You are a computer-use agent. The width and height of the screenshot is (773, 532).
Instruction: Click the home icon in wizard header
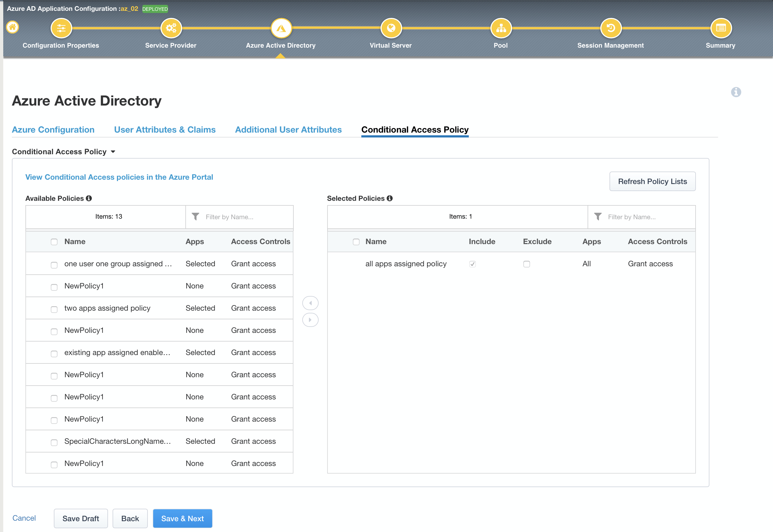(x=13, y=27)
